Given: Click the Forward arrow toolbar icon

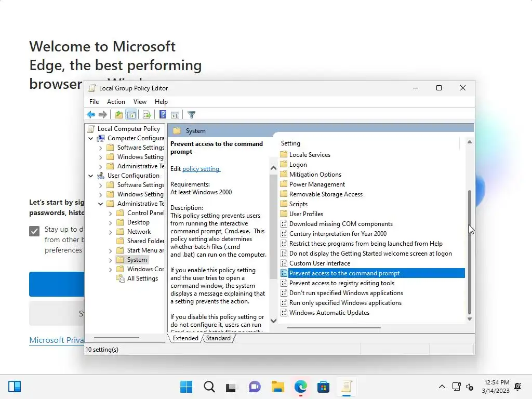Looking at the screenshot, I should pyautogui.click(x=102, y=115).
